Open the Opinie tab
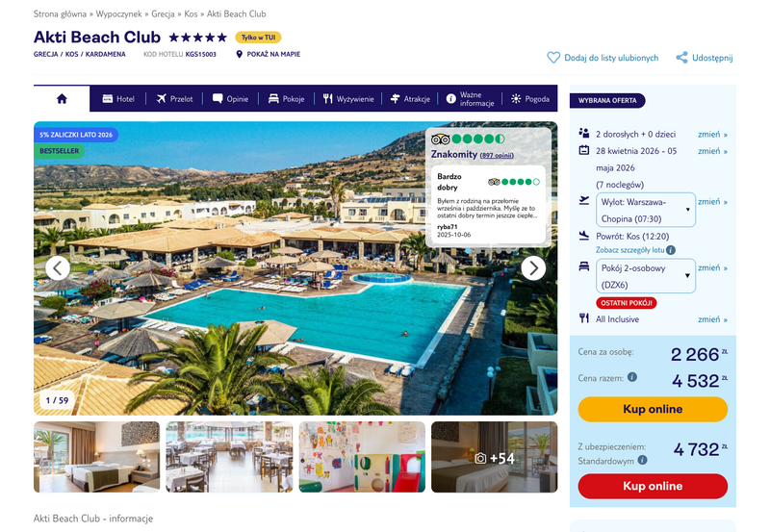Screen dimensions: 770x532 [x=230, y=99]
